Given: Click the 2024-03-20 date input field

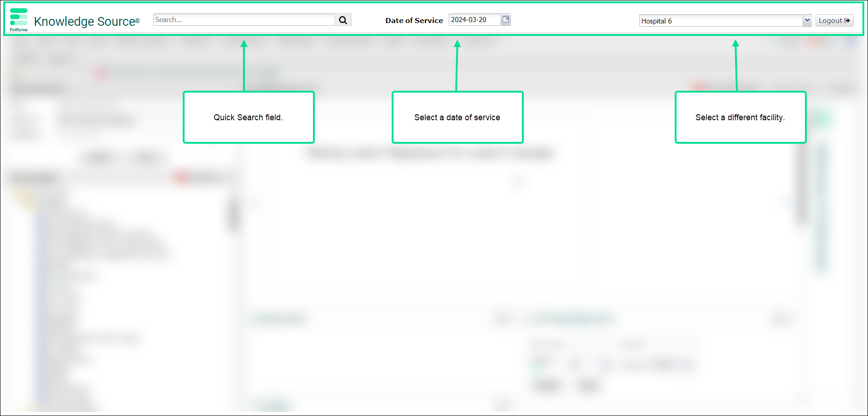Looking at the screenshot, I should point(474,20).
